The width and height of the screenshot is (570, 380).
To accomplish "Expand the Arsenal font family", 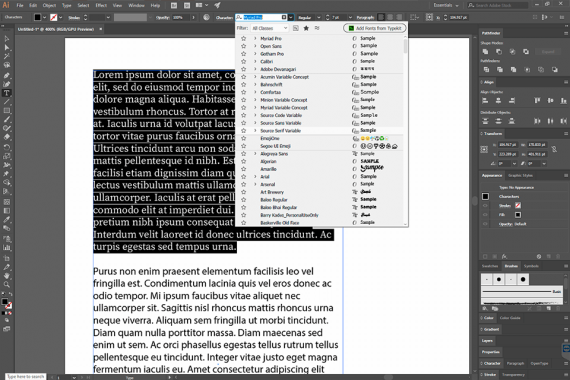I will pos(255,184).
